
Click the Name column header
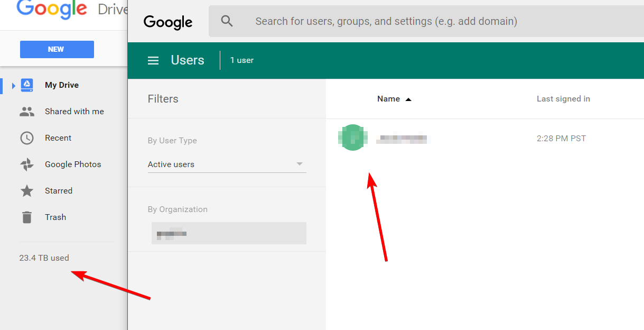tap(388, 99)
